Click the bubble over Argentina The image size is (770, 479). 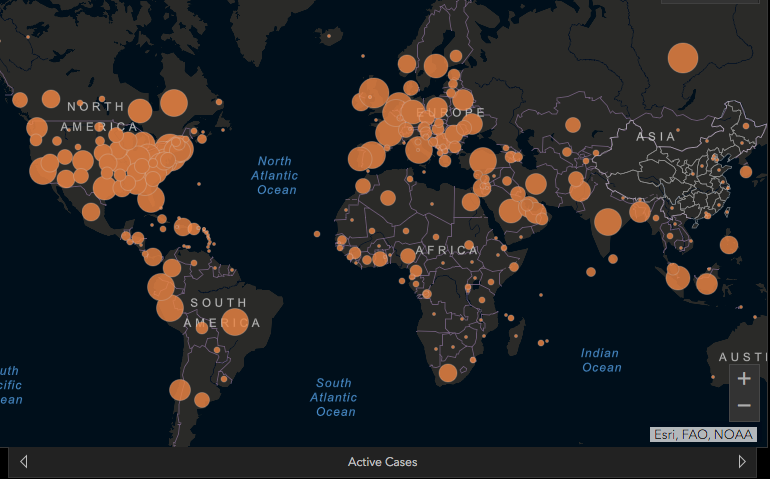coord(202,400)
